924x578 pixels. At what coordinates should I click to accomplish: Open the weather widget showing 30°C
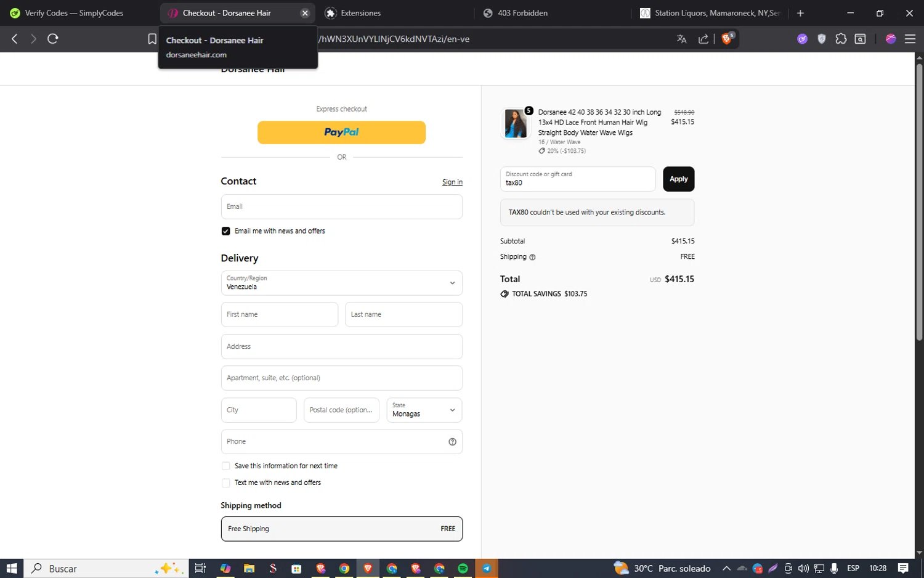click(662, 568)
